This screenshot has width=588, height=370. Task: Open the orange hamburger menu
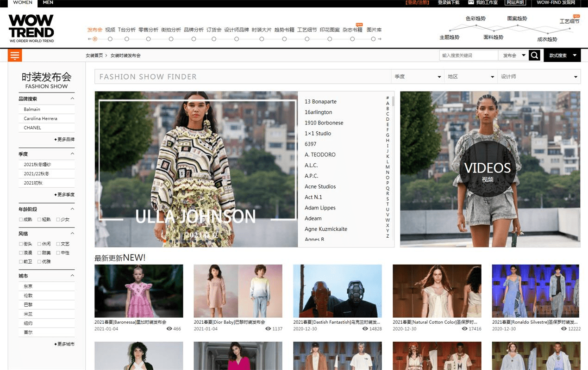pyautogui.click(x=15, y=55)
